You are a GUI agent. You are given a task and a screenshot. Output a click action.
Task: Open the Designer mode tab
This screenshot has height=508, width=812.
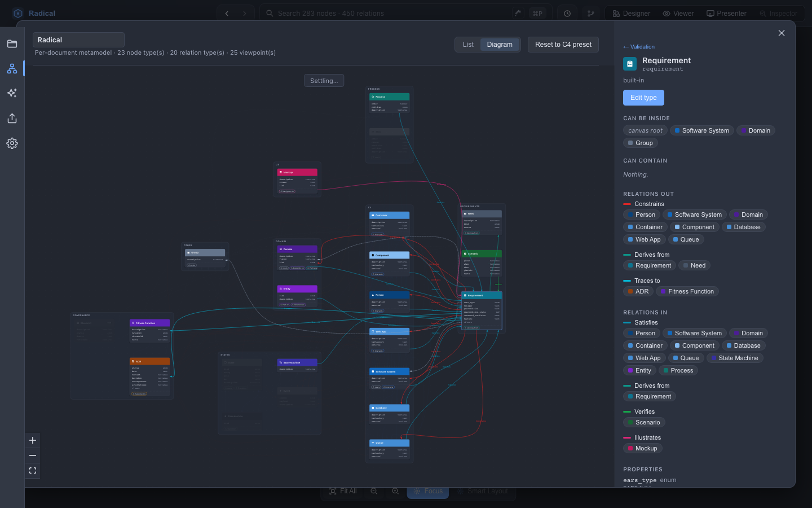click(x=631, y=14)
